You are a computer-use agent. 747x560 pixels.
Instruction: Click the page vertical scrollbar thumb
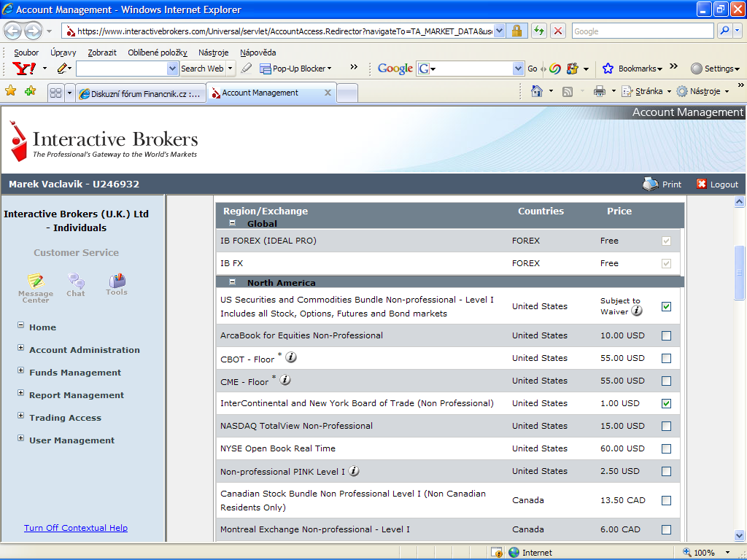[740, 273]
